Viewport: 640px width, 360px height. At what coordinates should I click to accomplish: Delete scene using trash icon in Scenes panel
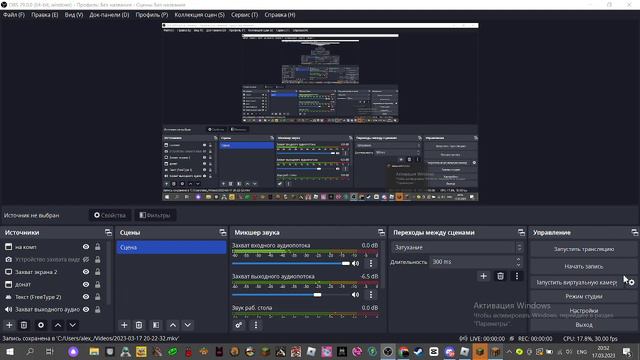[x=139, y=325]
